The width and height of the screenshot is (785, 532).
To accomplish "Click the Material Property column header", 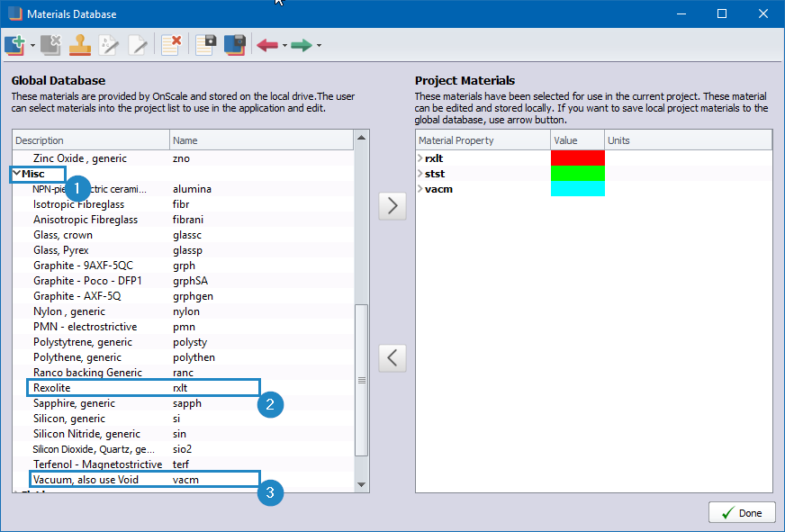I will (483, 140).
